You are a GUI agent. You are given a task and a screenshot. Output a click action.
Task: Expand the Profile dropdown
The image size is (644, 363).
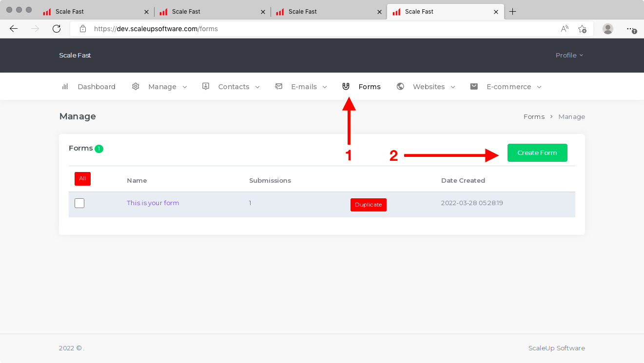point(569,56)
